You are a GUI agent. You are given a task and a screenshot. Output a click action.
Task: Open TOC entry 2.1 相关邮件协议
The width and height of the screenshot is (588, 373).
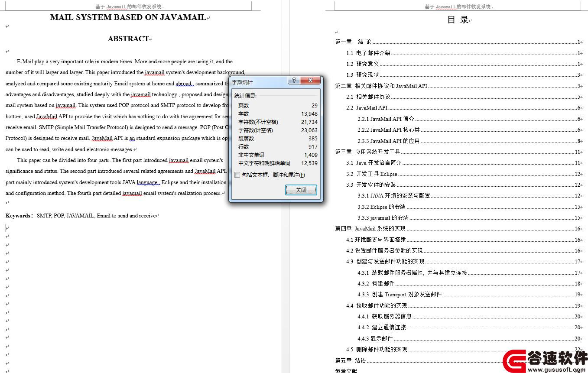coord(463,97)
